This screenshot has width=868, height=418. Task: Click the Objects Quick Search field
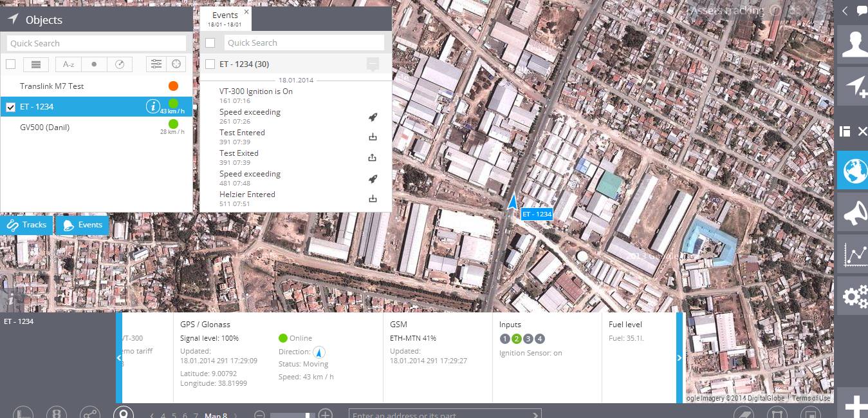click(x=97, y=43)
